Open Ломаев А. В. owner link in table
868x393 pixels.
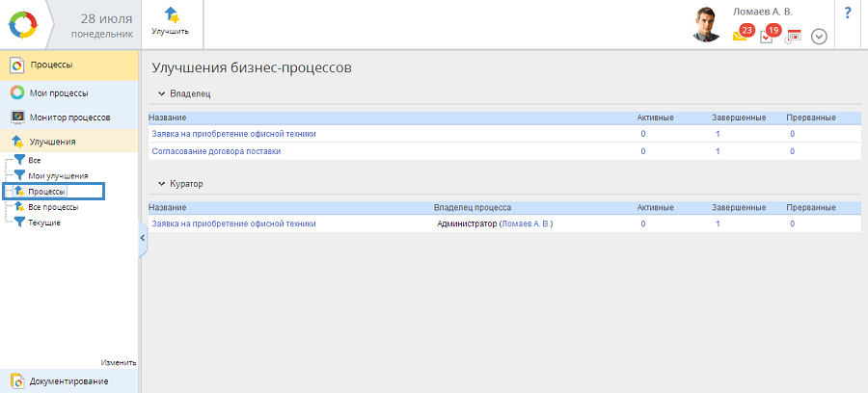(526, 223)
